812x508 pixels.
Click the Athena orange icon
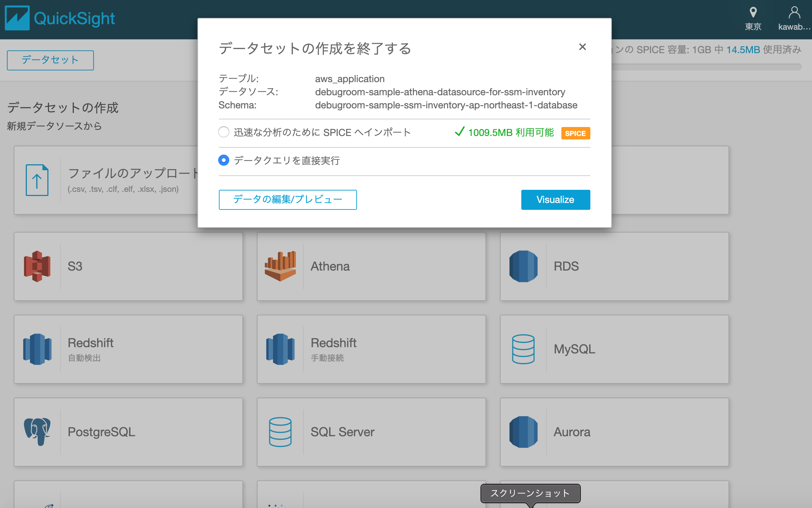[280, 266]
